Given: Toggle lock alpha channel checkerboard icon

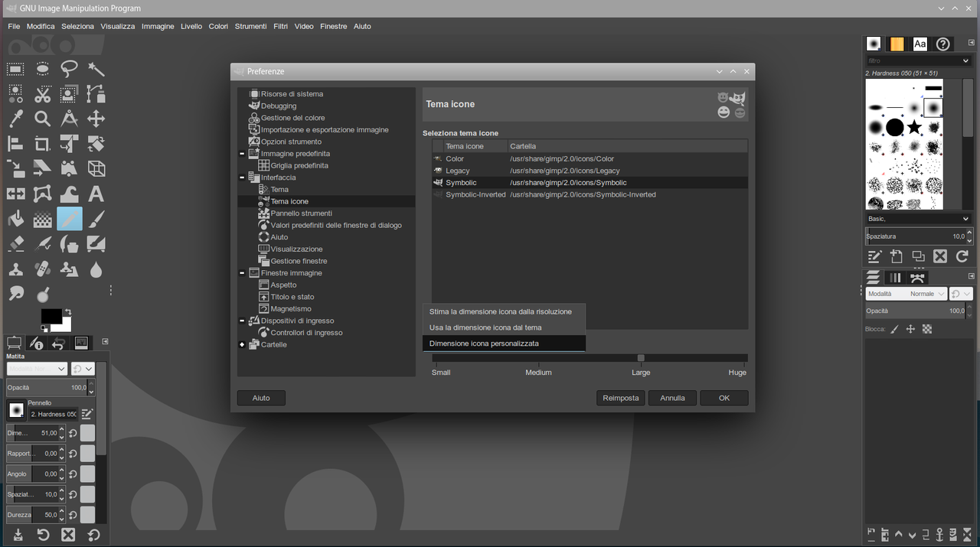Looking at the screenshot, I should tap(927, 329).
